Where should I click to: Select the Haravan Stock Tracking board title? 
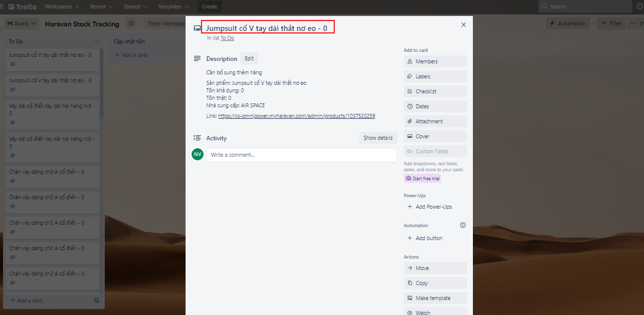pyautogui.click(x=82, y=24)
